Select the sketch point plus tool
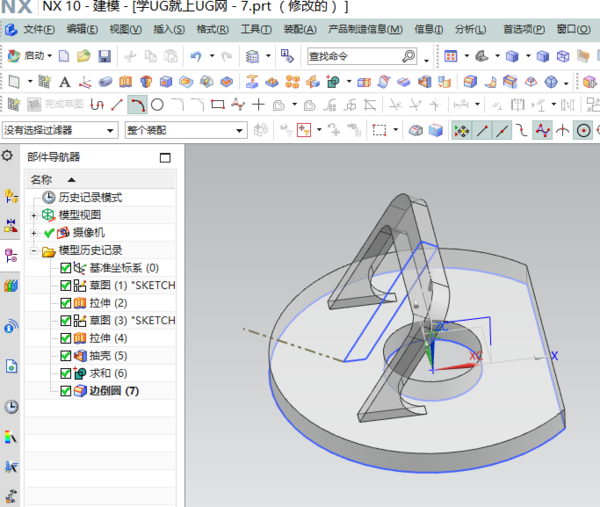Viewport: 600px width, 507px height. pos(259,104)
